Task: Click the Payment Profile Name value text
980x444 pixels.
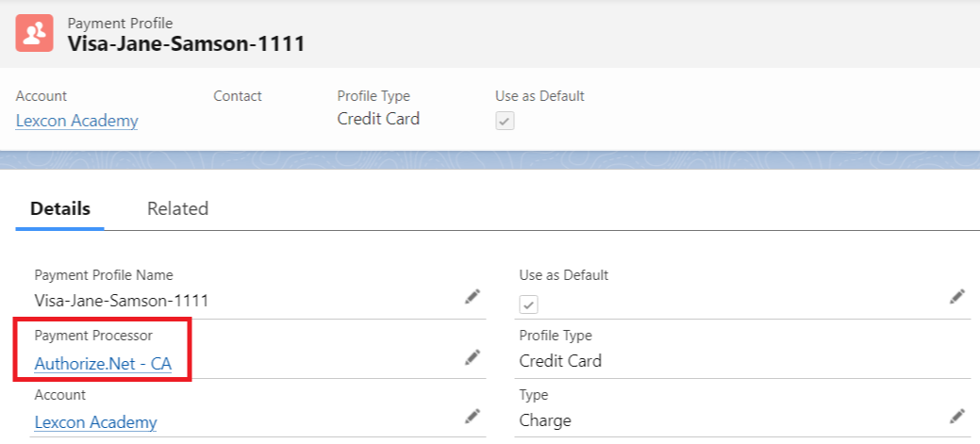Action: 121,301
